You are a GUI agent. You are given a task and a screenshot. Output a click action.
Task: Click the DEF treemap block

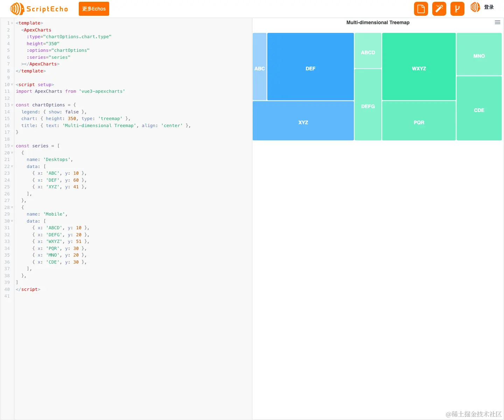tap(310, 66)
